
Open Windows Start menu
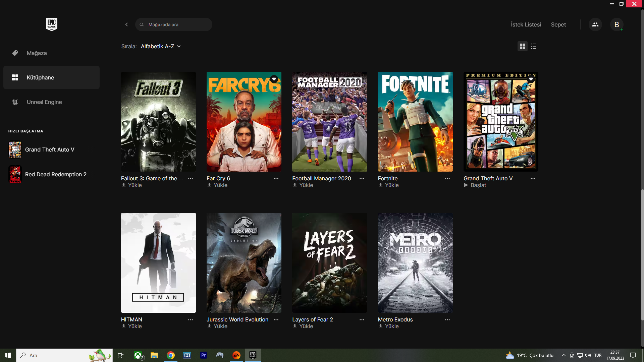pos(8,355)
